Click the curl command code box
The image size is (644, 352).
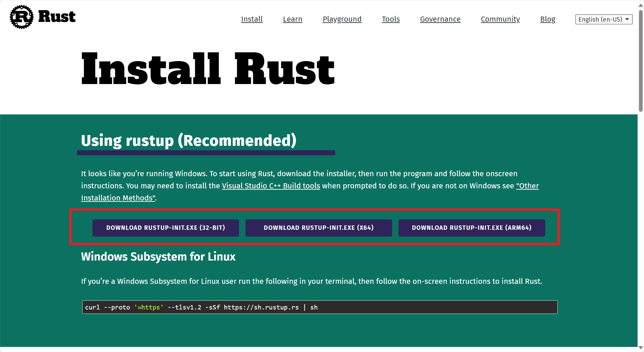tap(320, 307)
